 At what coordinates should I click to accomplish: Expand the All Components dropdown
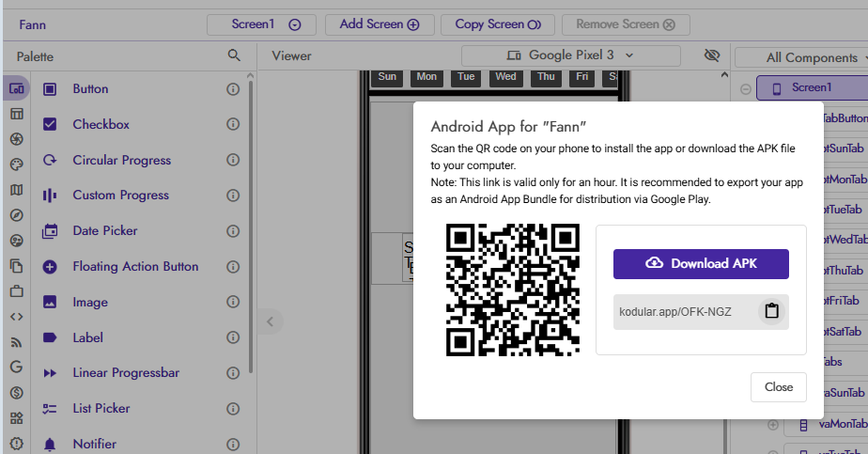tap(799, 57)
